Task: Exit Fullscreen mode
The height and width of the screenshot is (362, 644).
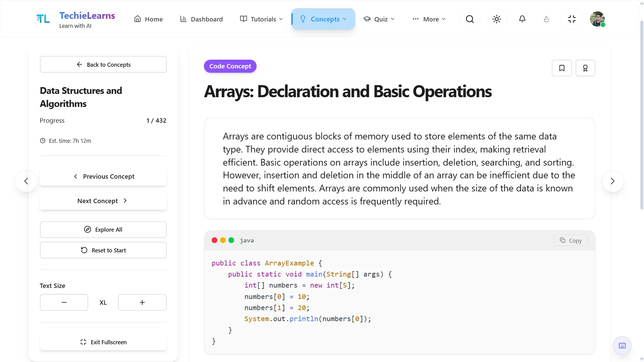Action: point(103,342)
